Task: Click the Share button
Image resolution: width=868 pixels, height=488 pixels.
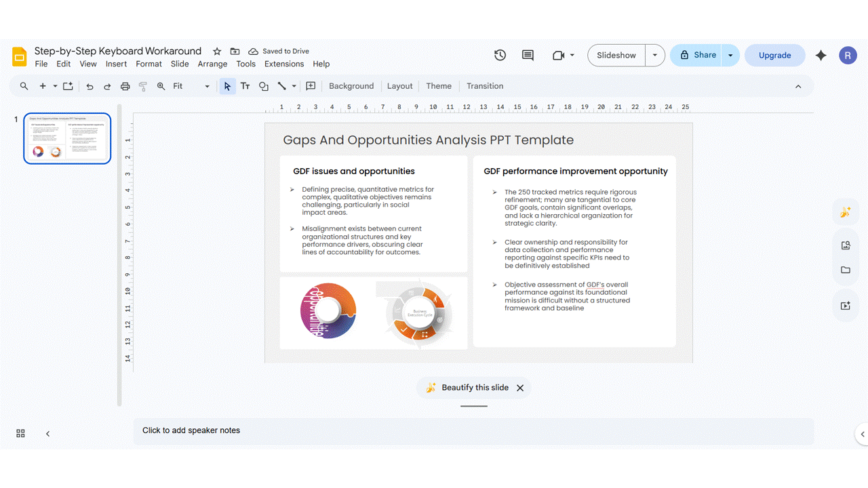Action: [696, 56]
